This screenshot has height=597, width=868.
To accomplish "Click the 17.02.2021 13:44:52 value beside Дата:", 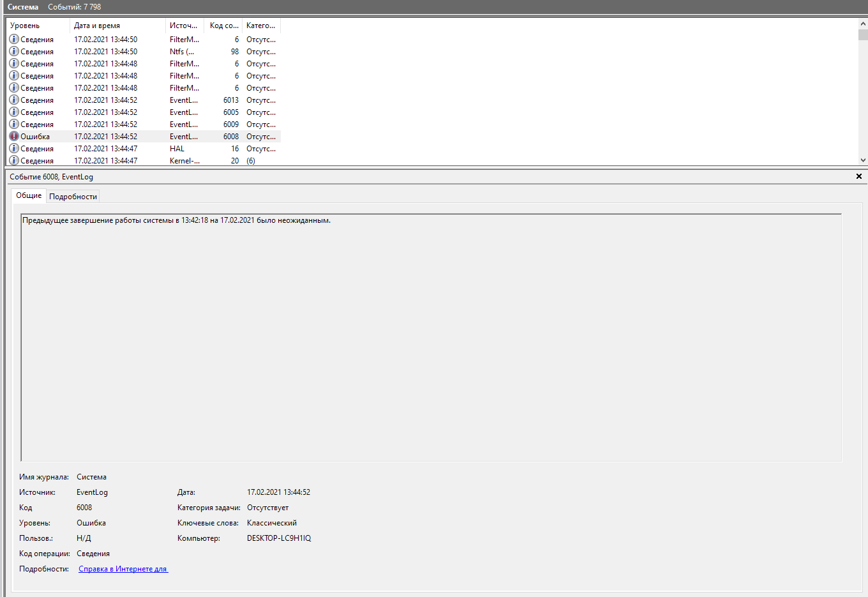I will [x=278, y=492].
